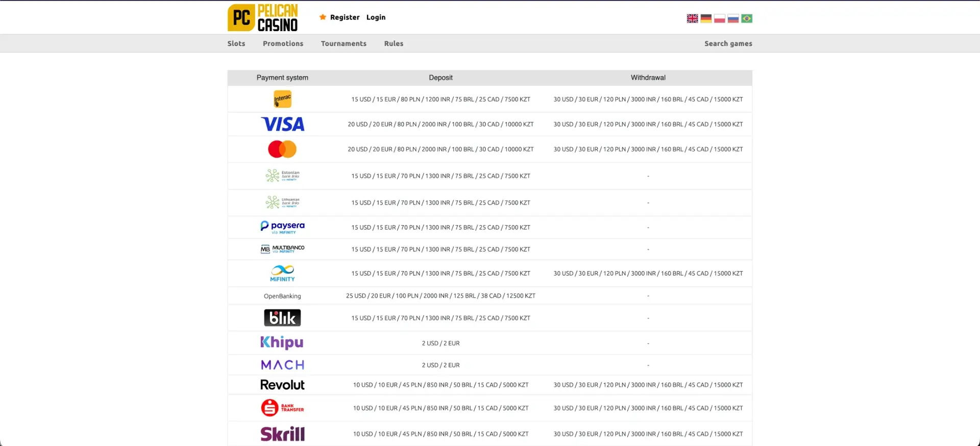Click the Revolut payment logo

coord(282,385)
